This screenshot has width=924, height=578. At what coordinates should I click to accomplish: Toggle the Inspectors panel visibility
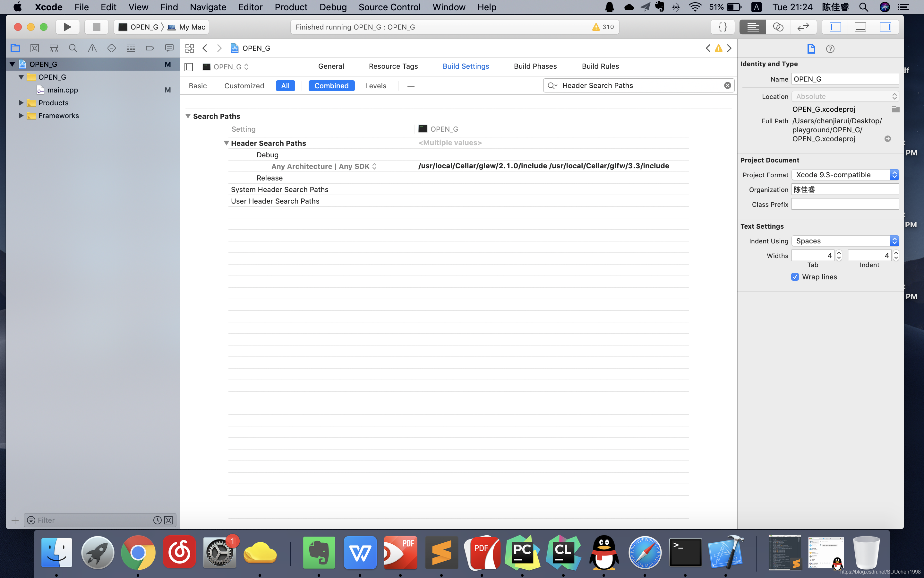(x=886, y=27)
